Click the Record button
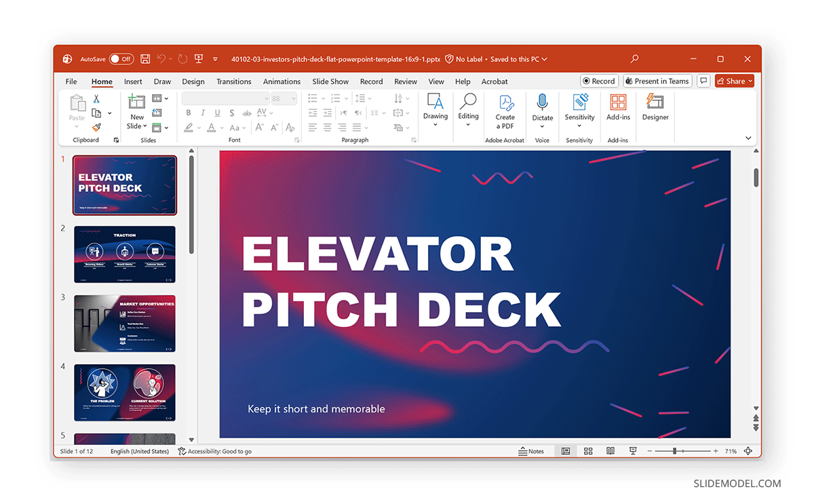 (x=599, y=81)
